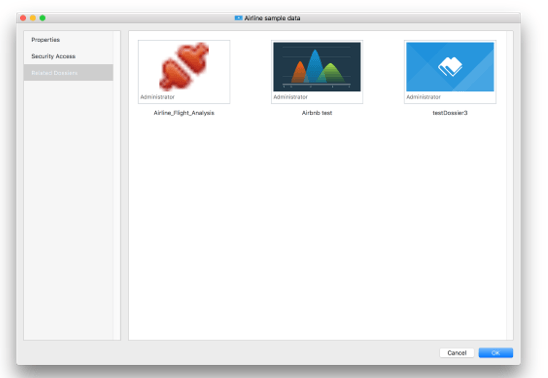Click the testDossier3 name label

[x=450, y=113]
